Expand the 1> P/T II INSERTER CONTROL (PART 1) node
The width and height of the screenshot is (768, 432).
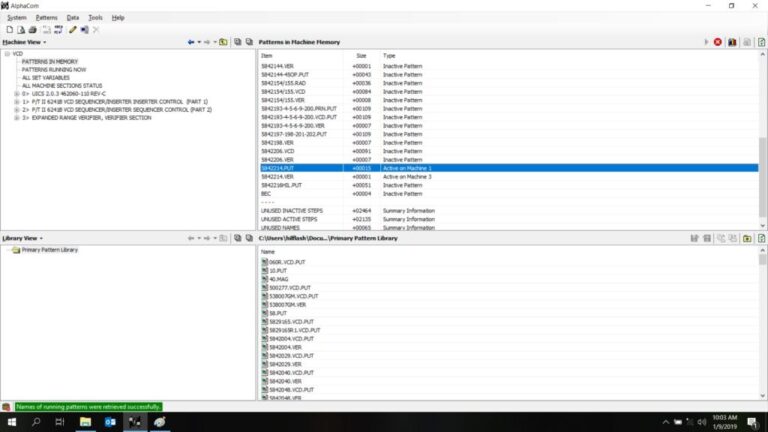pyautogui.click(x=17, y=102)
